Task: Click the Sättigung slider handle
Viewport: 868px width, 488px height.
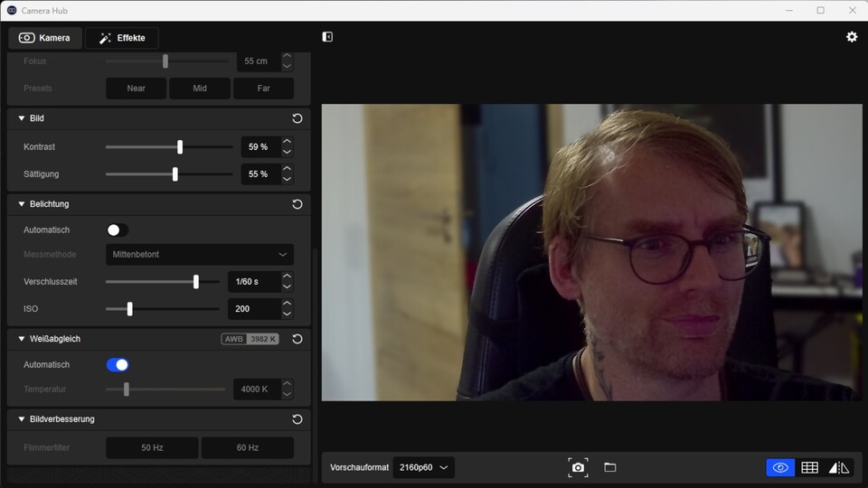Action: coord(175,174)
